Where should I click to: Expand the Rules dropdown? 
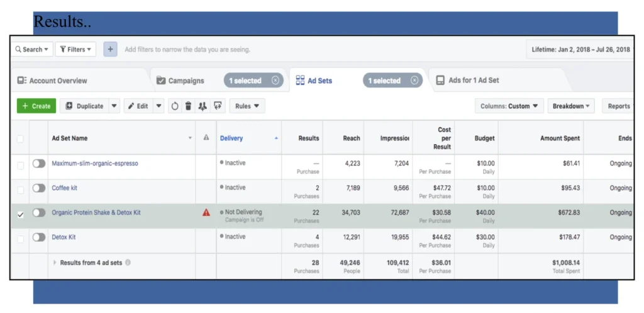click(x=247, y=106)
